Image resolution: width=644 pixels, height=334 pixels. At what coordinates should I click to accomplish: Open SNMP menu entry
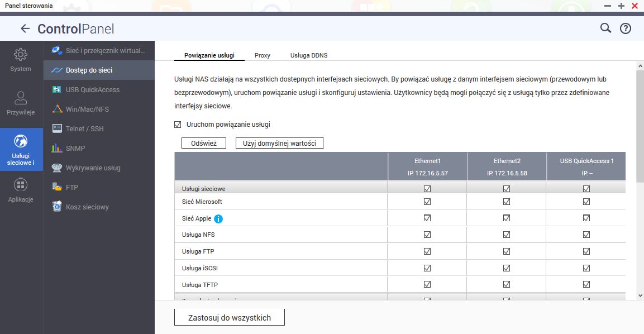(x=99, y=149)
